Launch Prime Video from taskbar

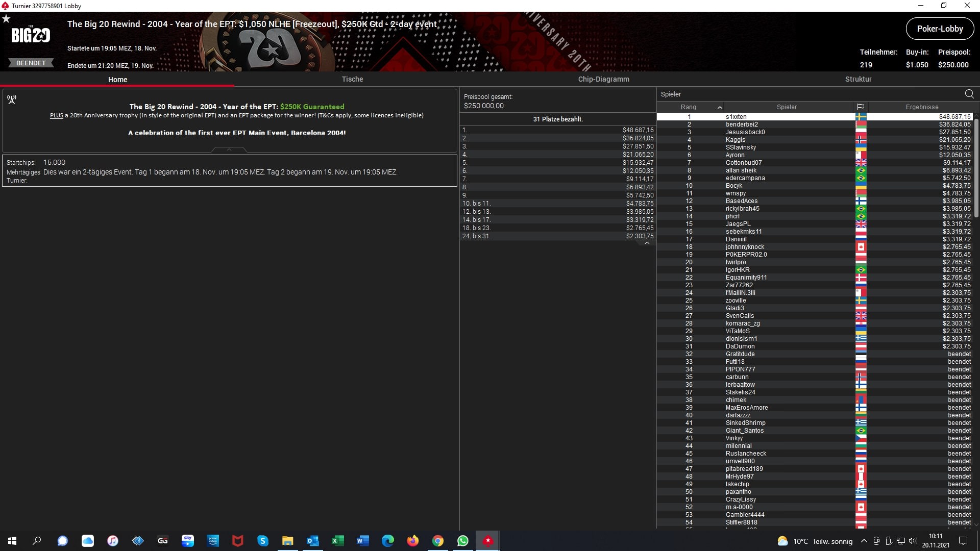pyautogui.click(x=213, y=541)
